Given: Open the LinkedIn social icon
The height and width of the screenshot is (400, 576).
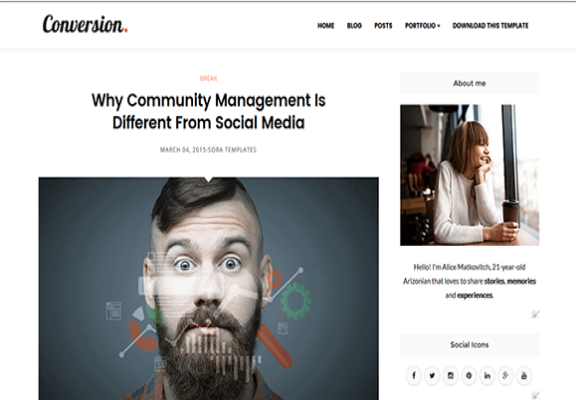Looking at the screenshot, I should [487, 375].
